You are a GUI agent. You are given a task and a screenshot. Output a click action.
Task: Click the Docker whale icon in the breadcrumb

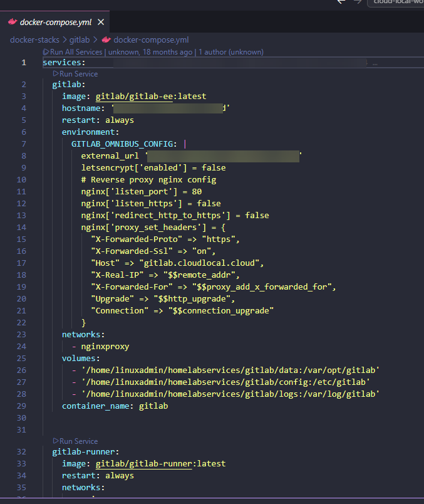click(x=106, y=40)
